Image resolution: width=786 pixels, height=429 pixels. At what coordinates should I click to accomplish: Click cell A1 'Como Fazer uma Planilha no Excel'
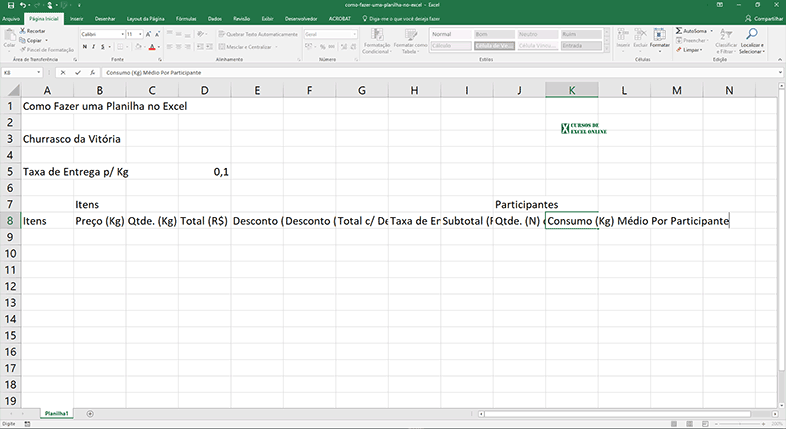tap(105, 106)
